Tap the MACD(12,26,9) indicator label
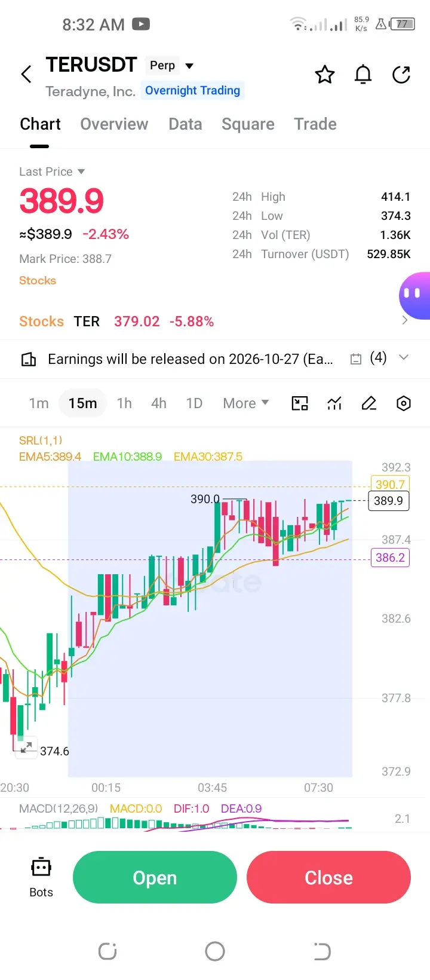This screenshot has height=980, width=430. 59,808
